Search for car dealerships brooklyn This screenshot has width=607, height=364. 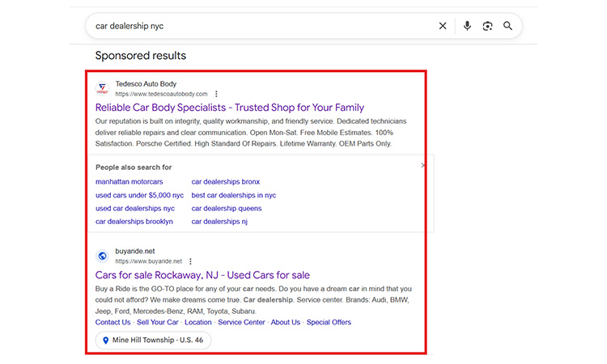(x=134, y=222)
